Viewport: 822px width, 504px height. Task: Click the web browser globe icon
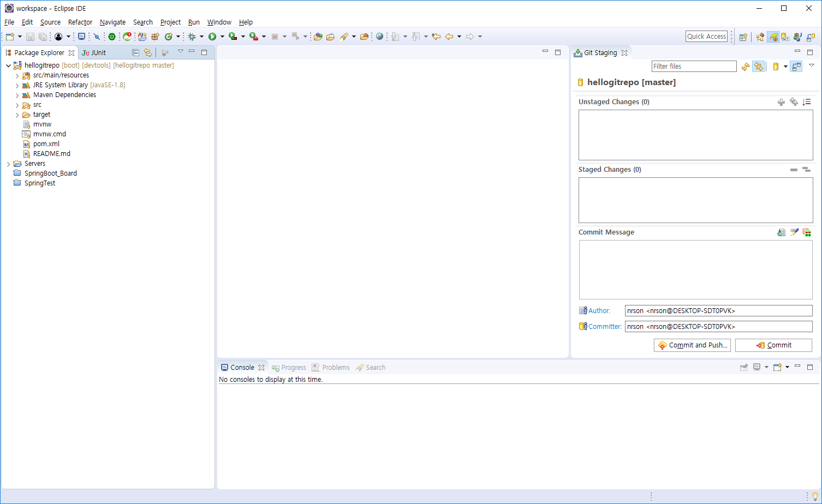(379, 37)
